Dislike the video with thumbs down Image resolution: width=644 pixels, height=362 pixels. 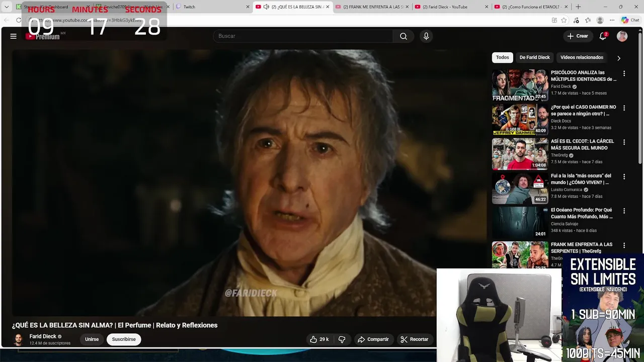click(x=342, y=339)
